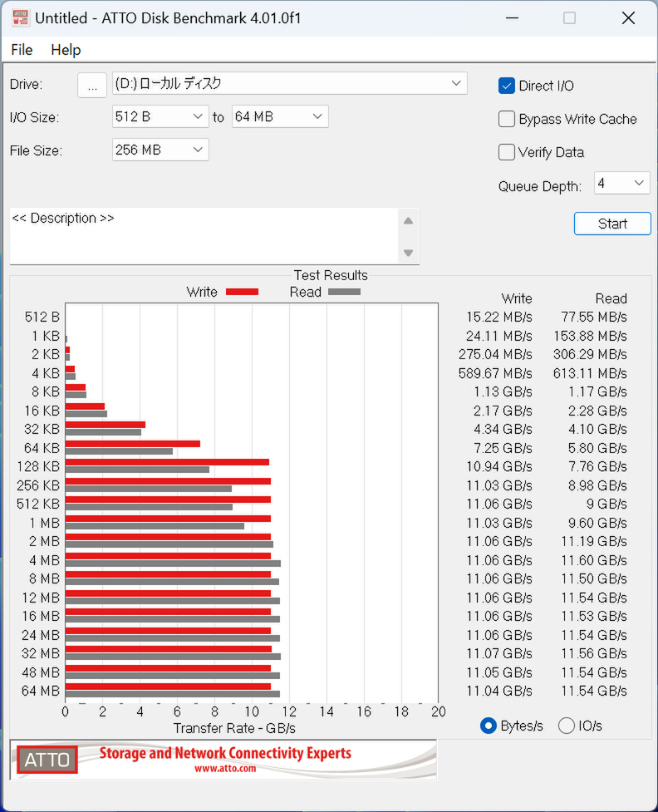Click the gray Read legend swatch

click(x=344, y=292)
